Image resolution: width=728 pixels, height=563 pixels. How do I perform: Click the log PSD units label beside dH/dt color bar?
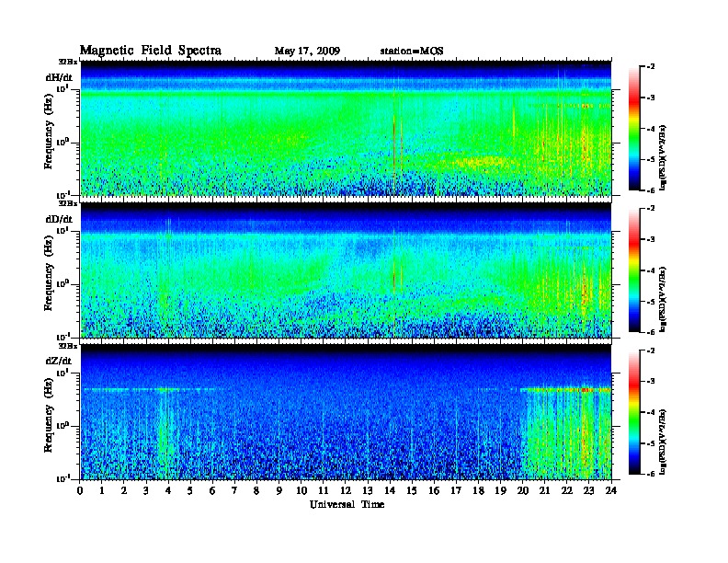click(x=663, y=158)
